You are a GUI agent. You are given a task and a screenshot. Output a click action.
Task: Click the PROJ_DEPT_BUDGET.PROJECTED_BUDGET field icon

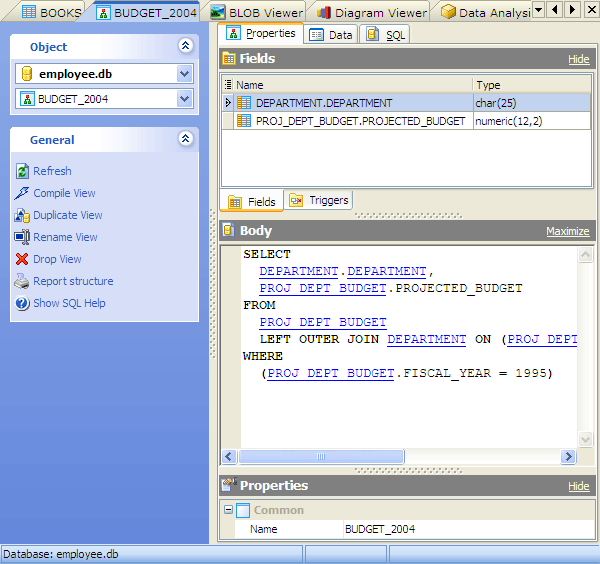[244, 121]
